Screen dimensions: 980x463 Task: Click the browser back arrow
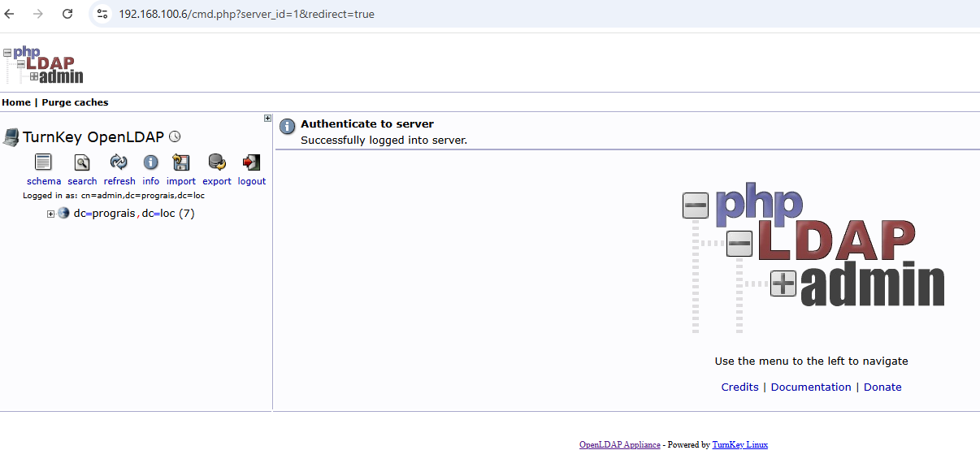click(10, 14)
